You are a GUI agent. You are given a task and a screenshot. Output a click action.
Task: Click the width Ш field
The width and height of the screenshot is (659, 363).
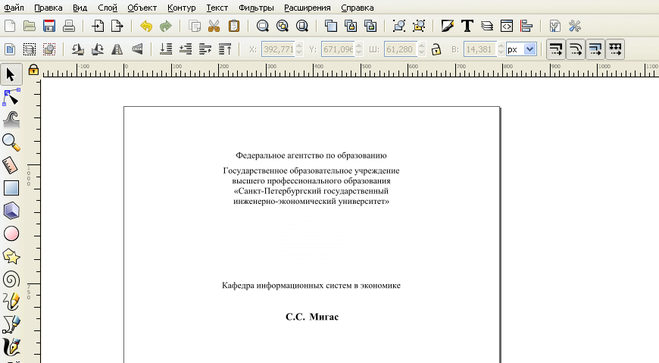coord(400,49)
